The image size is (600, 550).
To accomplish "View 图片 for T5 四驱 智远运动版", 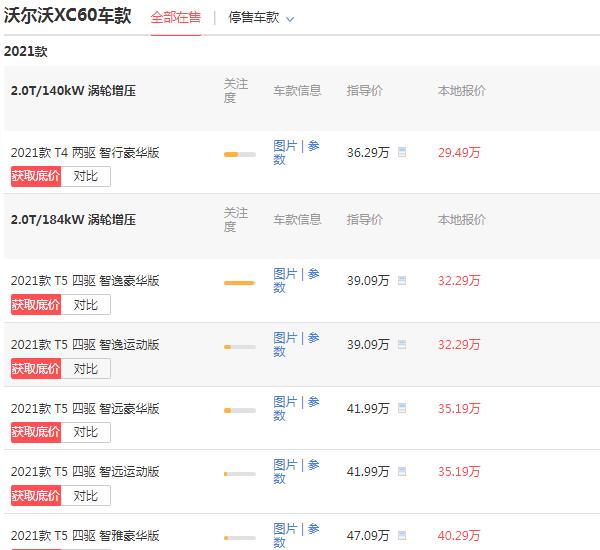I will point(285,465).
